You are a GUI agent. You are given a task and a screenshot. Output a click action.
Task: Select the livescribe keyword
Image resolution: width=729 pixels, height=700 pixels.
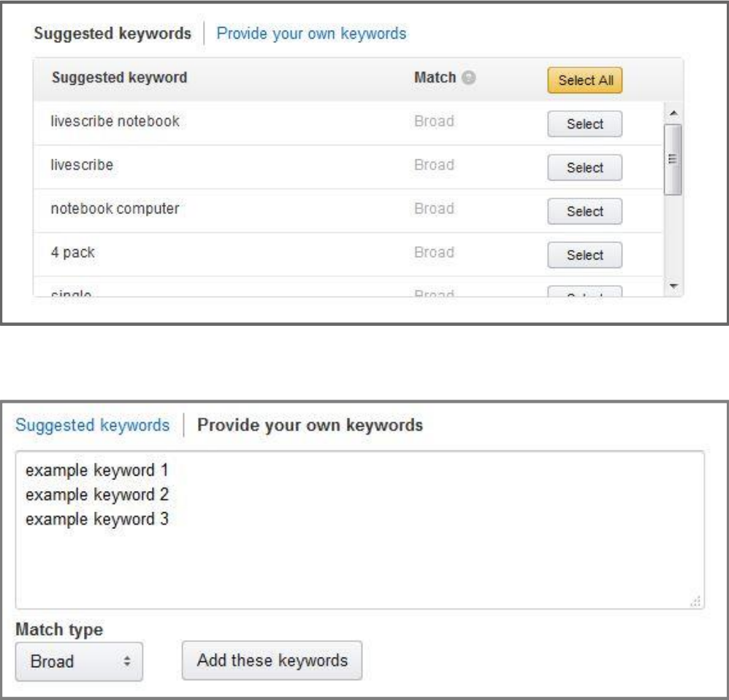tap(584, 167)
